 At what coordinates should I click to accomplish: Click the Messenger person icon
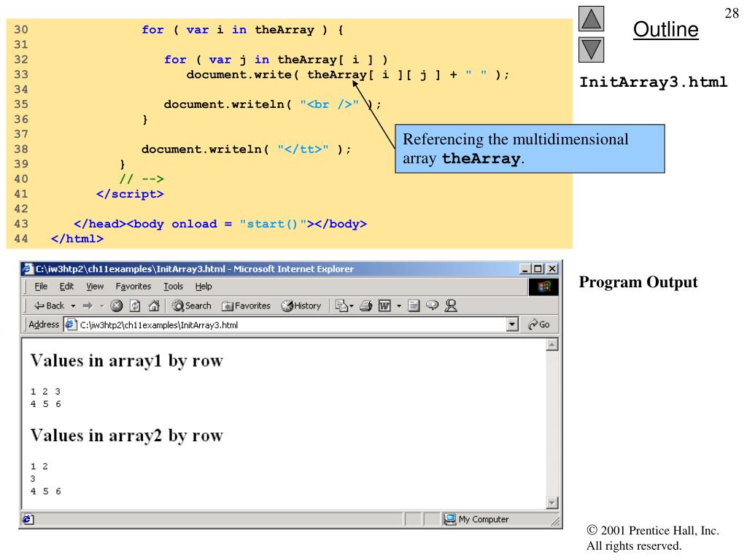click(x=451, y=306)
